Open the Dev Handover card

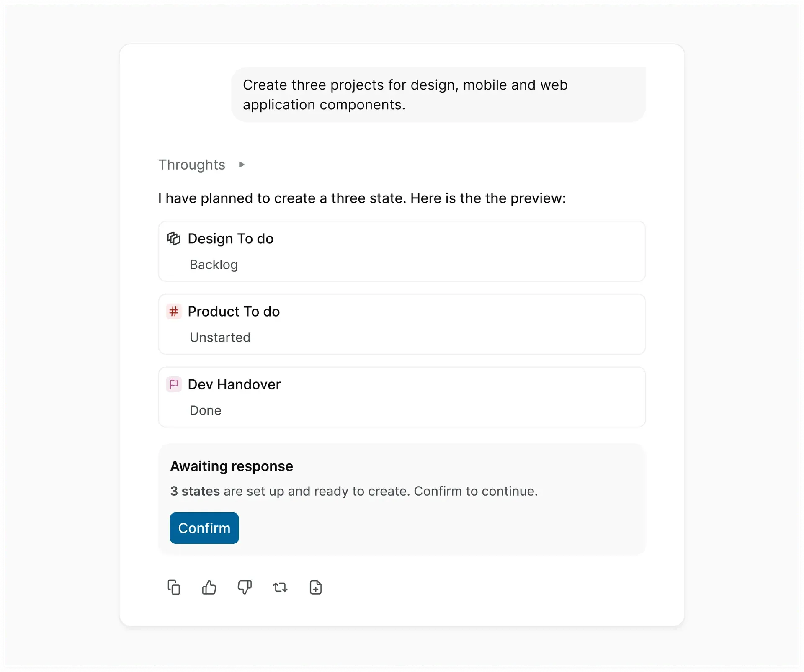point(402,397)
